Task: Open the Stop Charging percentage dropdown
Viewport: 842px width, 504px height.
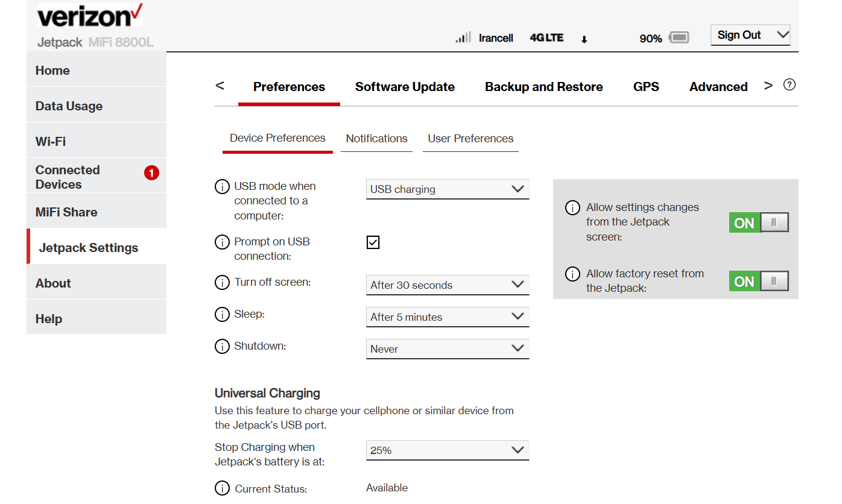Action: (447, 450)
